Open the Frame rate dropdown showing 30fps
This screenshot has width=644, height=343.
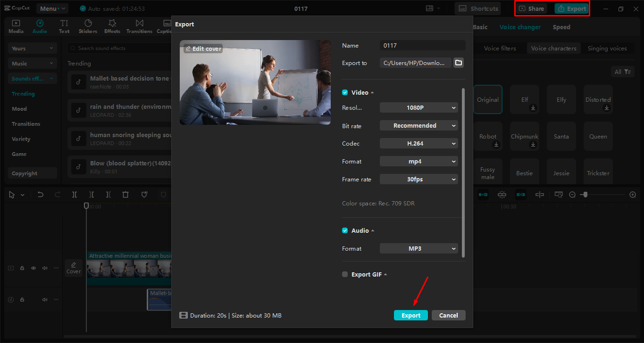tap(419, 179)
